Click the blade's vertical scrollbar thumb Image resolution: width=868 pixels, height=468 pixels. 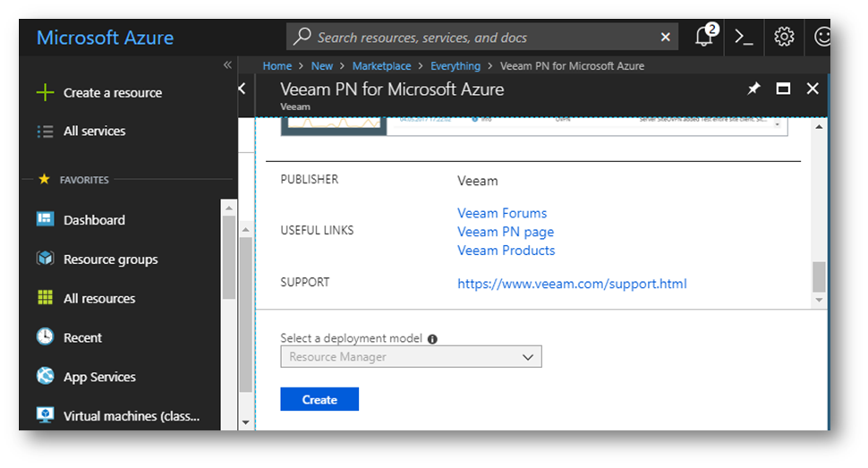coord(819,277)
